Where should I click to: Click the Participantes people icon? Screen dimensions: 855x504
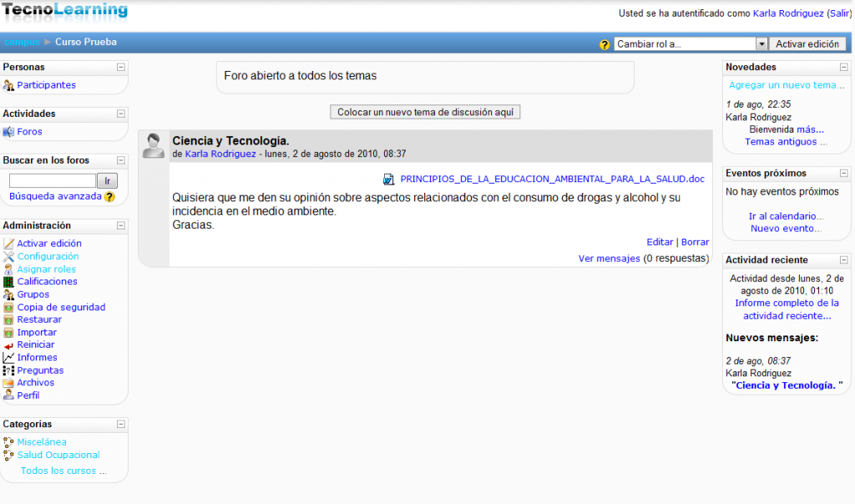click(x=9, y=85)
